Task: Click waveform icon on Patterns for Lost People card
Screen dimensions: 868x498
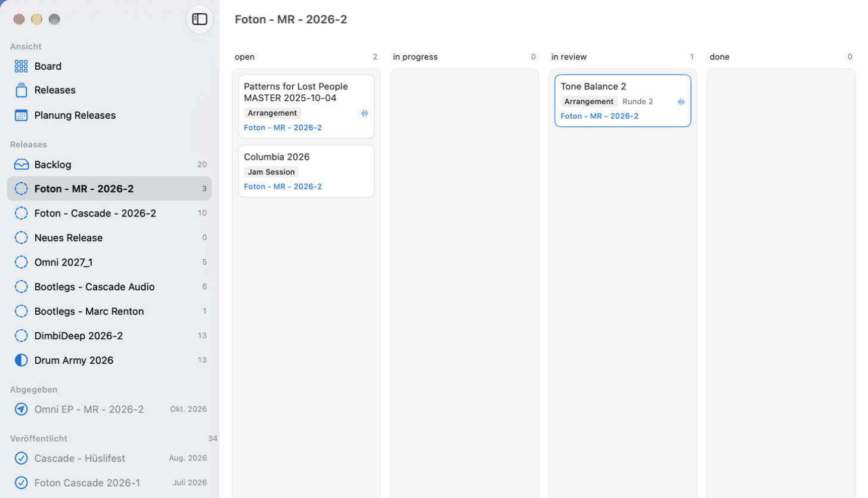Action: (x=364, y=113)
